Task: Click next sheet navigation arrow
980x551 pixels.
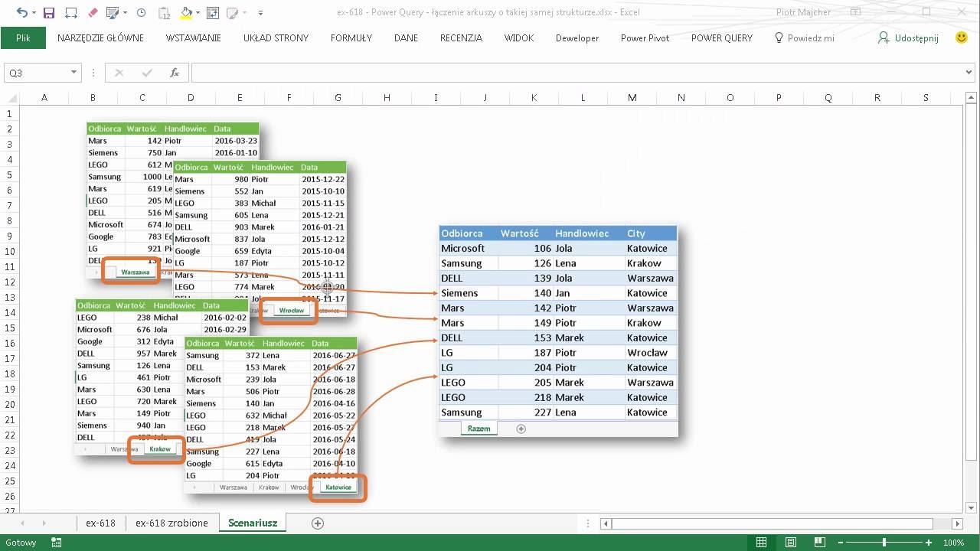Action: tap(44, 523)
